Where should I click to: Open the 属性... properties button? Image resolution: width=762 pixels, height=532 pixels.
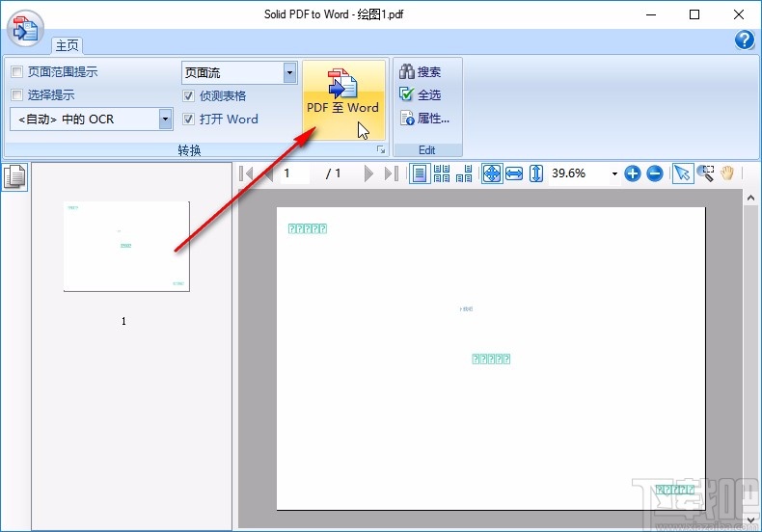coord(424,118)
